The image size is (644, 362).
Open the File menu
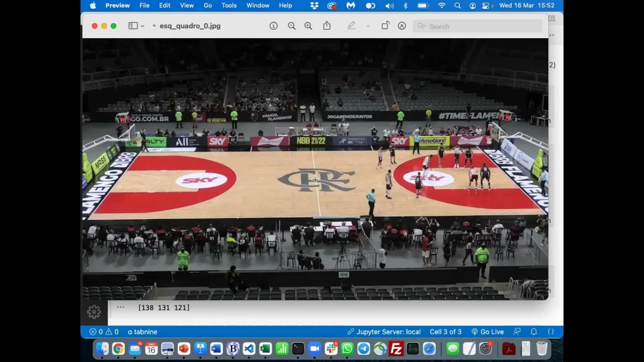[144, 6]
